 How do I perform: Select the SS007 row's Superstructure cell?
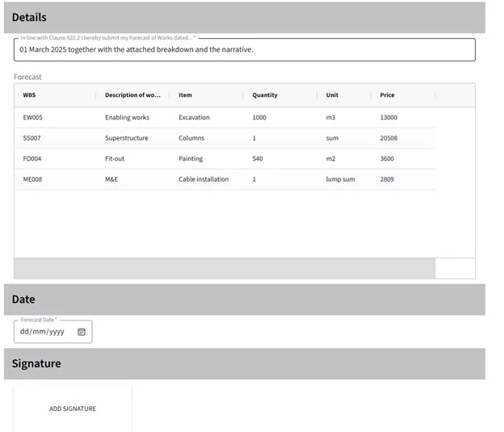127,138
